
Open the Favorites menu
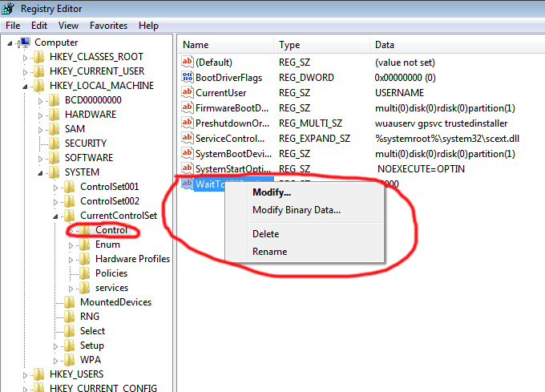tap(108, 26)
